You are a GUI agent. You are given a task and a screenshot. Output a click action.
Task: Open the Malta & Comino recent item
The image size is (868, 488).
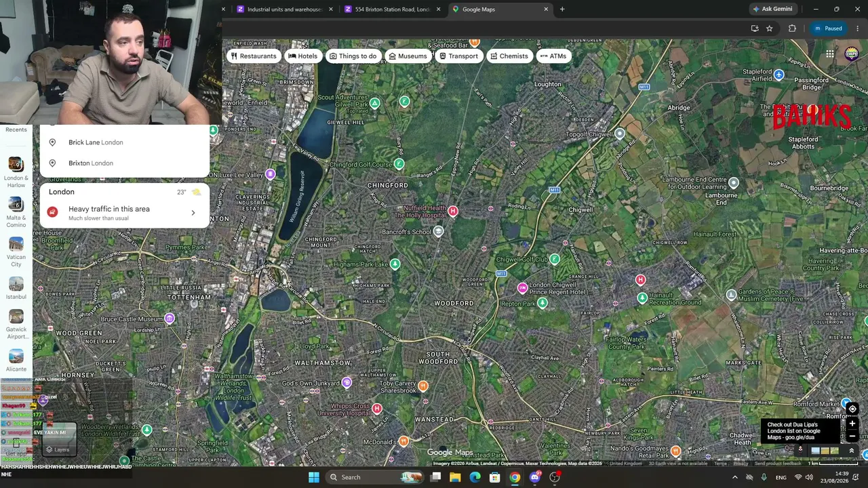(x=16, y=213)
